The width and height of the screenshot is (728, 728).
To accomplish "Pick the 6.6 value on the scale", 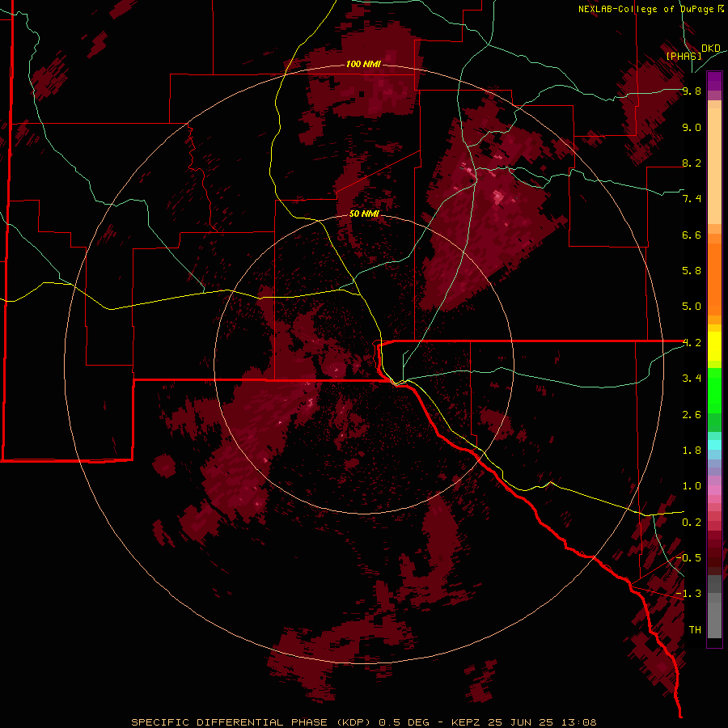I will point(692,235).
